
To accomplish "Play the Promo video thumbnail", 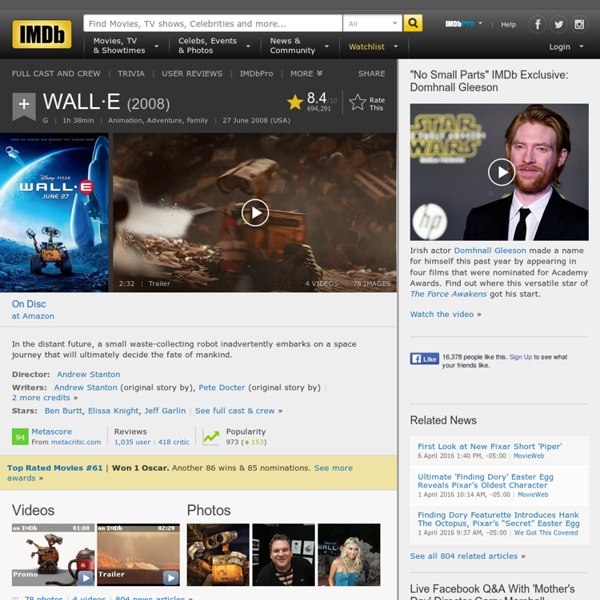I will pyautogui.click(x=53, y=554).
